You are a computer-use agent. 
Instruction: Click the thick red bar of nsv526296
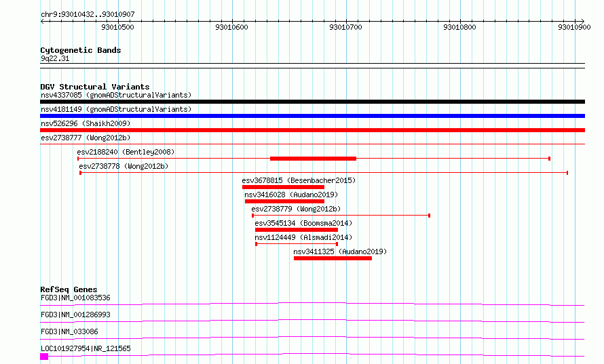click(x=312, y=130)
